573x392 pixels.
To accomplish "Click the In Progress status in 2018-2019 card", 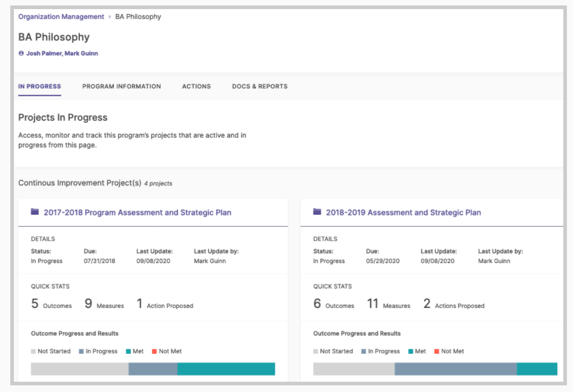I will 329,261.
